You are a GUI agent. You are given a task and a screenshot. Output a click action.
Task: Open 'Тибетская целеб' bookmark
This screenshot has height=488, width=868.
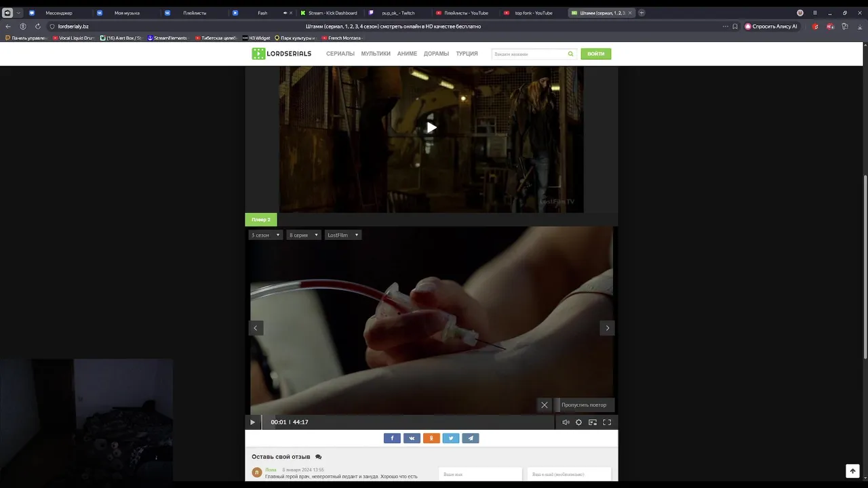click(216, 38)
